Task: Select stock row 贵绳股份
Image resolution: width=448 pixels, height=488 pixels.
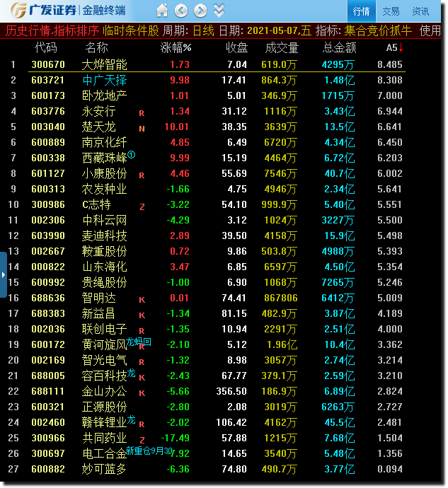Action: point(217,282)
